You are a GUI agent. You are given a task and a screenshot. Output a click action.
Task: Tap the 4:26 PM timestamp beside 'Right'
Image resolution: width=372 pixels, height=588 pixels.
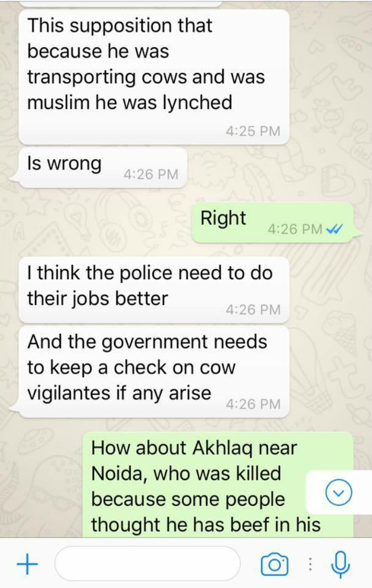(295, 229)
